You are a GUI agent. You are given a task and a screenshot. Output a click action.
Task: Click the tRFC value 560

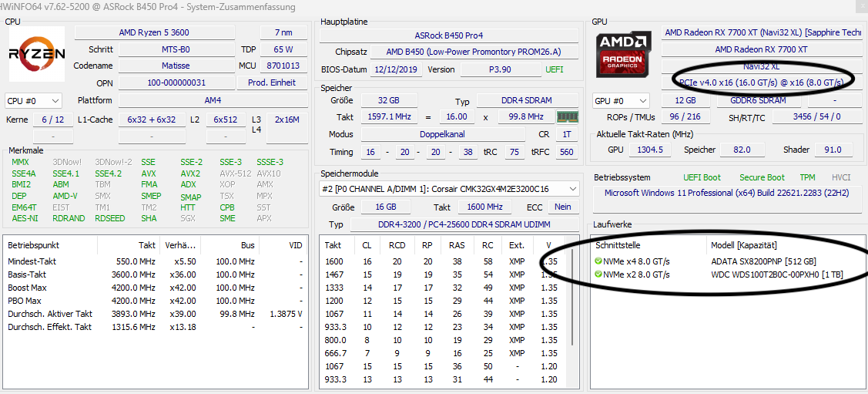566,151
